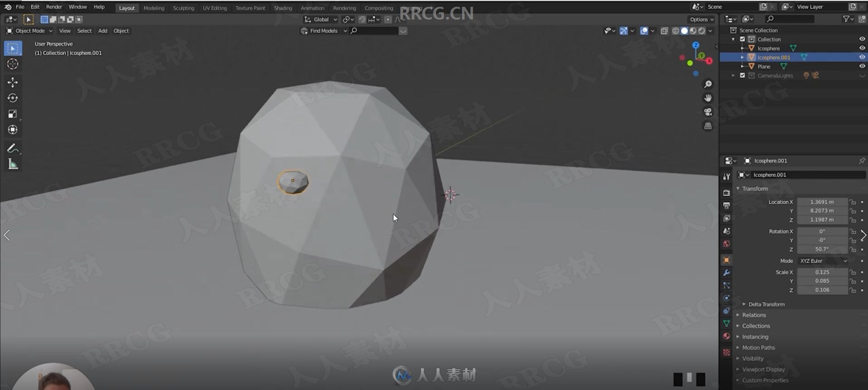Switch perspective/orthographic grid icon

[708, 126]
